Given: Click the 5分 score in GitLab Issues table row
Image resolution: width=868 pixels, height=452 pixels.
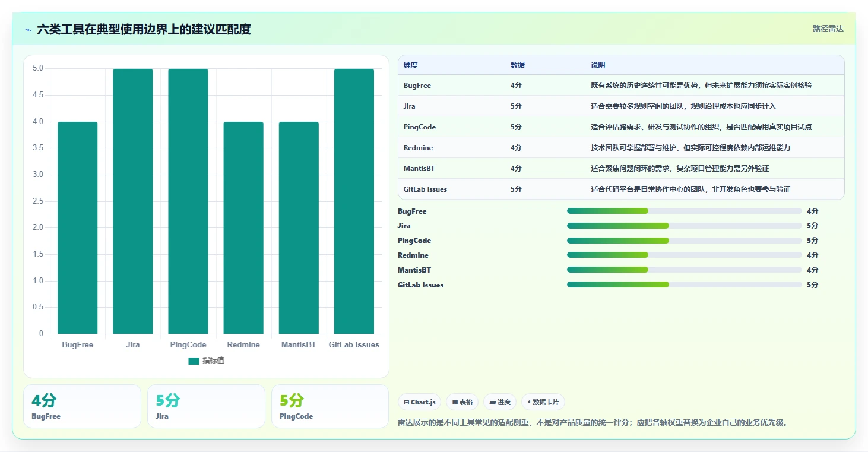Looking at the screenshot, I should click(x=516, y=189).
